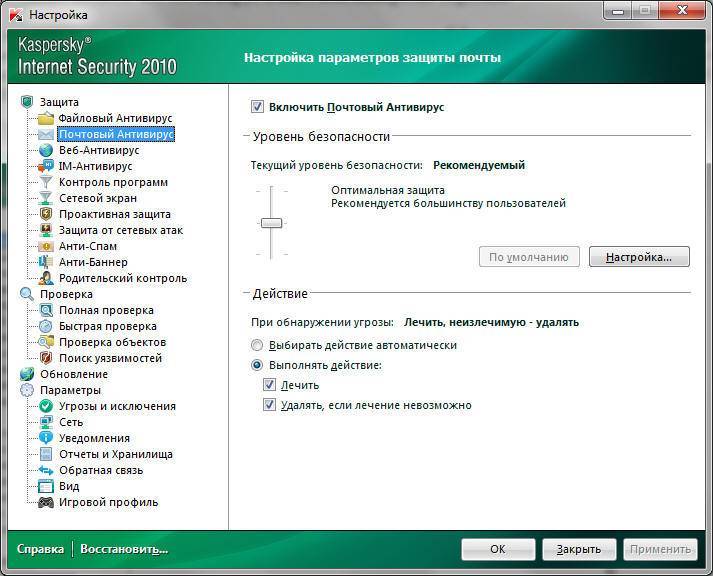Select Выполнять действие radio button
Viewport: 713px width, 576px height.
(x=257, y=365)
